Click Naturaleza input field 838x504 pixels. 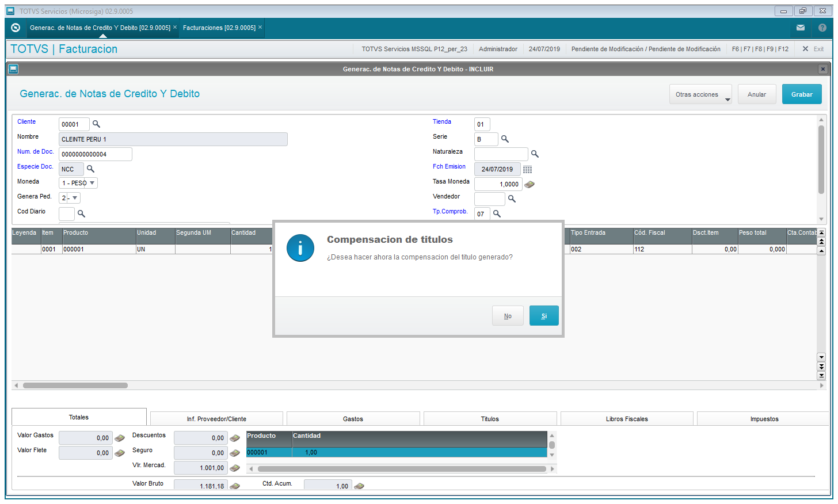(x=501, y=154)
